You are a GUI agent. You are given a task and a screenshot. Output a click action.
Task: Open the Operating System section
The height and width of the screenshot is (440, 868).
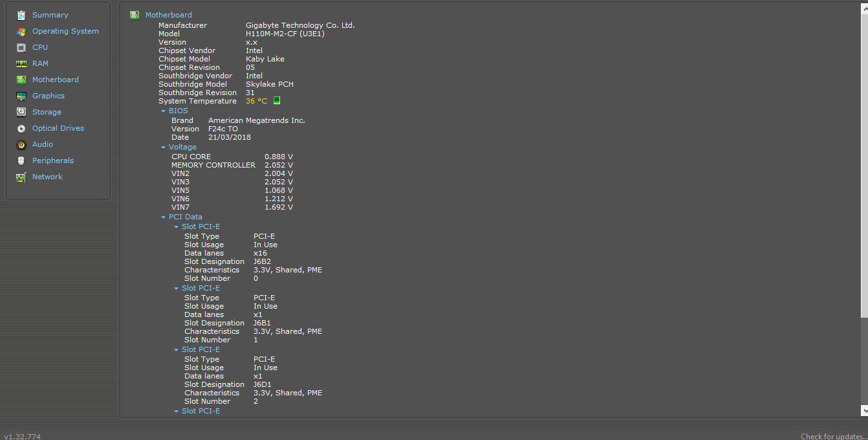tap(65, 31)
